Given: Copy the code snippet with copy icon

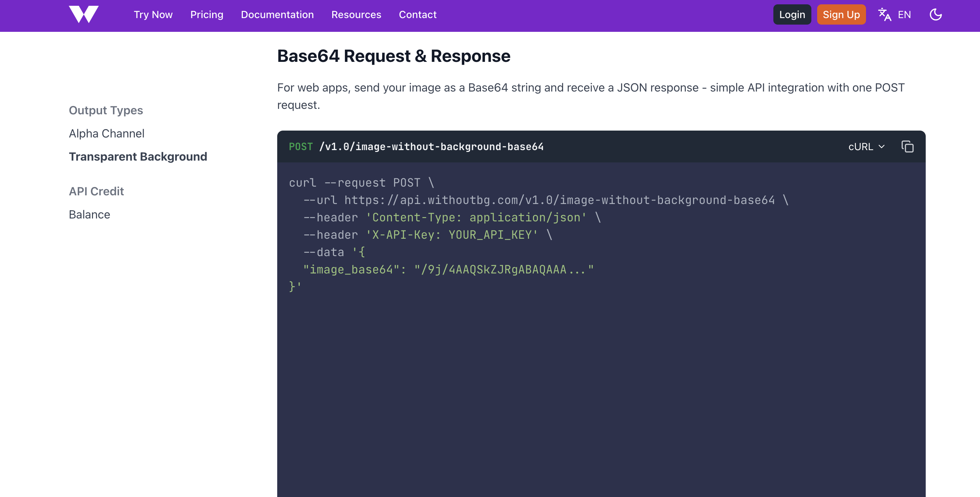Looking at the screenshot, I should click(907, 147).
